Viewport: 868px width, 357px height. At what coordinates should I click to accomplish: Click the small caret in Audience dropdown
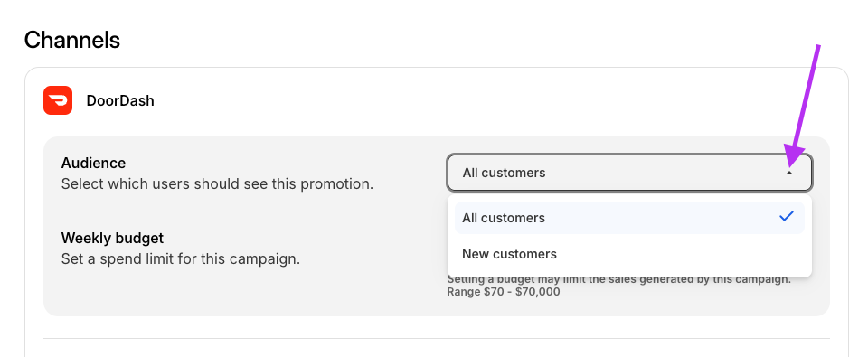[x=789, y=174]
